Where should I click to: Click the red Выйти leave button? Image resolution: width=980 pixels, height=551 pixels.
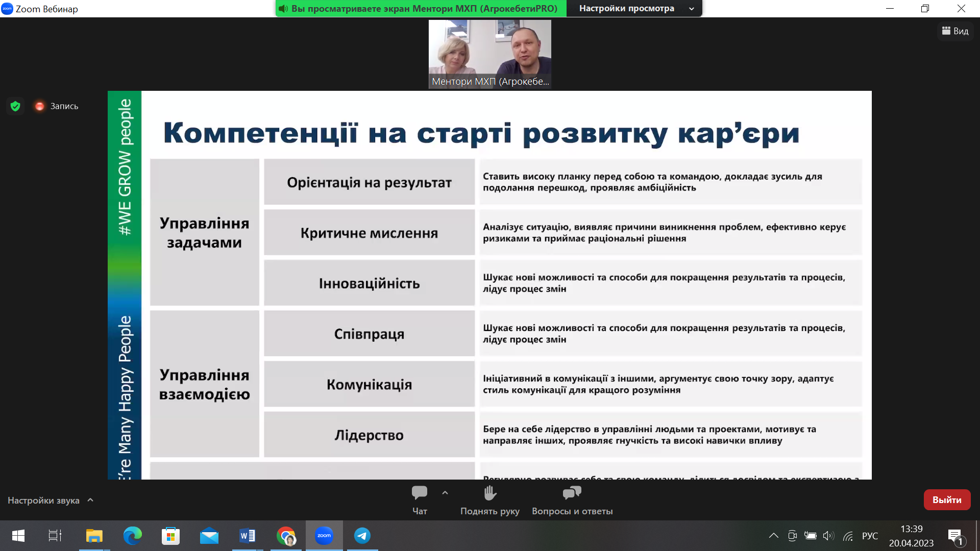point(947,500)
